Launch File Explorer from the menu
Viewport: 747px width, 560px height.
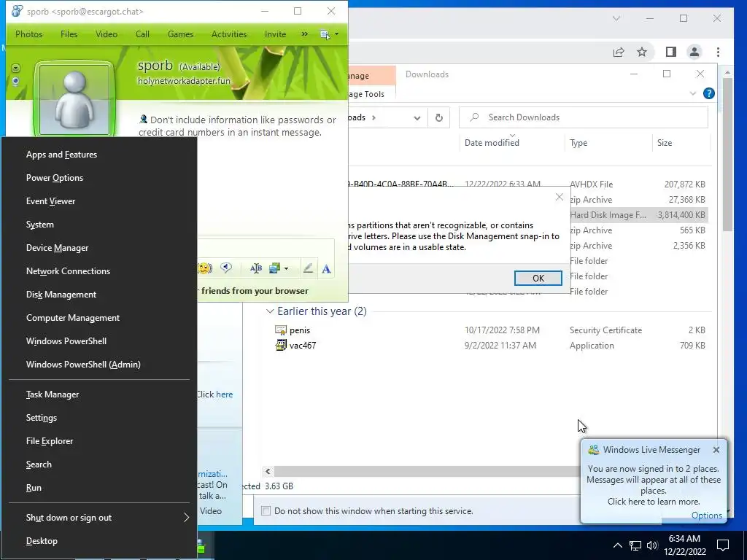[x=50, y=441]
